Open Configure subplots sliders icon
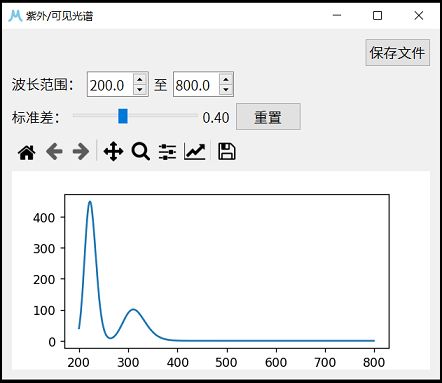 tap(167, 152)
